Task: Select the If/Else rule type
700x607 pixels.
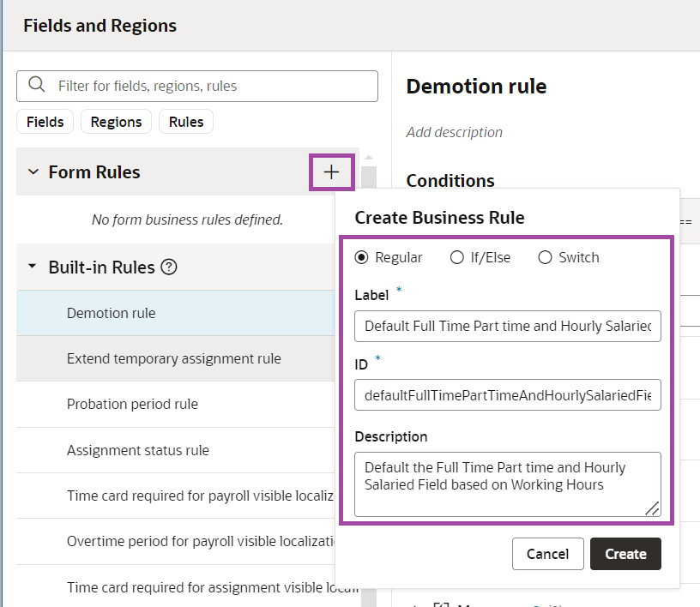Action: click(x=457, y=257)
